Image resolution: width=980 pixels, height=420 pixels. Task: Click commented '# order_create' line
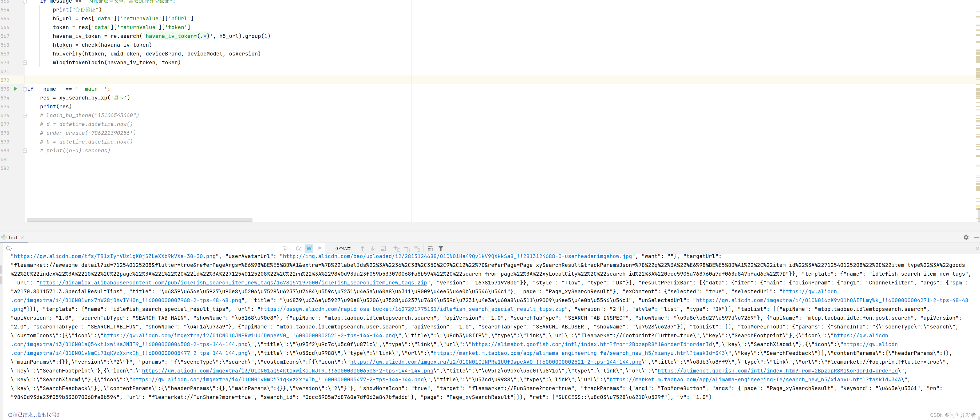[88, 133]
